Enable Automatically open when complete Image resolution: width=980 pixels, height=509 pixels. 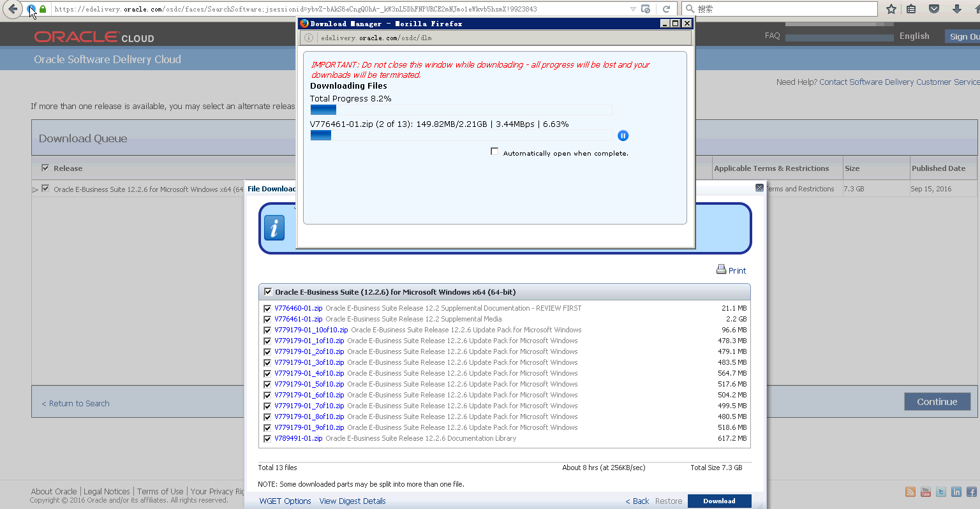click(494, 151)
